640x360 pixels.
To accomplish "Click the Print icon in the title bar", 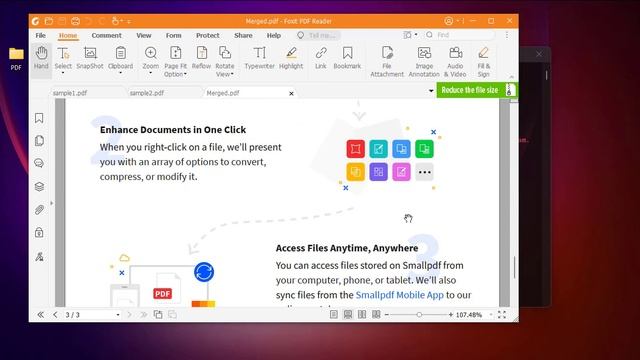I will [75, 21].
